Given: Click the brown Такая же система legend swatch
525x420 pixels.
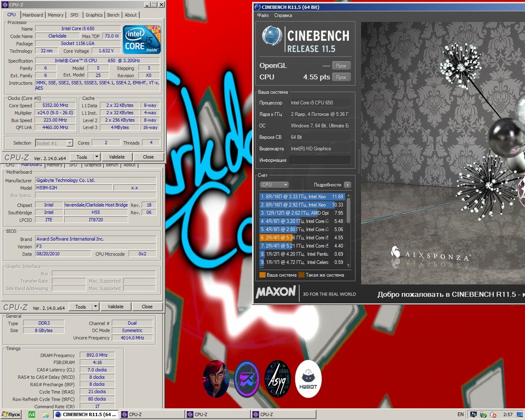Looking at the screenshot, I should (301, 275).
